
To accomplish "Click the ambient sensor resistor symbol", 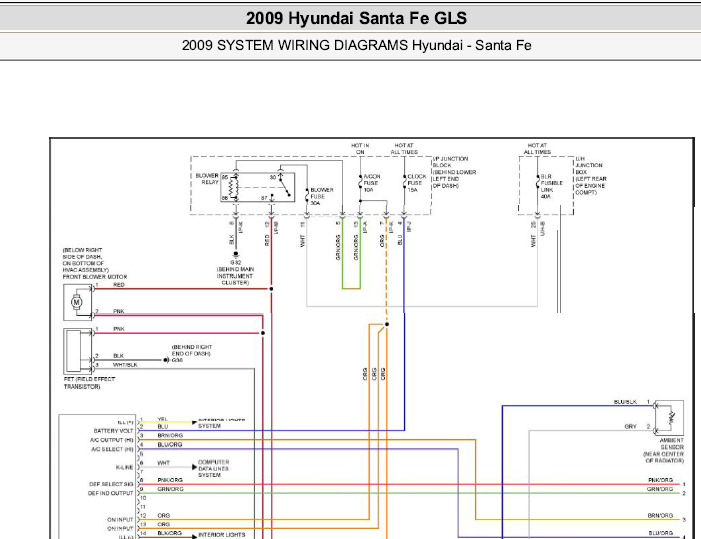I will (x=671, y=418).
